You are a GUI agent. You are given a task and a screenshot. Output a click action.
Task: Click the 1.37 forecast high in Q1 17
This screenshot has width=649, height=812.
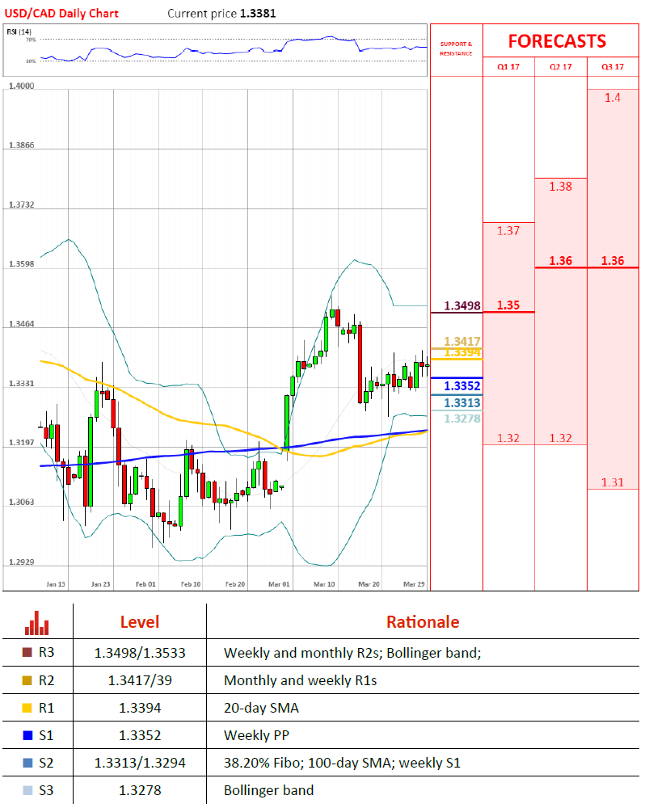pyautogui.click(x=508, y=230)
